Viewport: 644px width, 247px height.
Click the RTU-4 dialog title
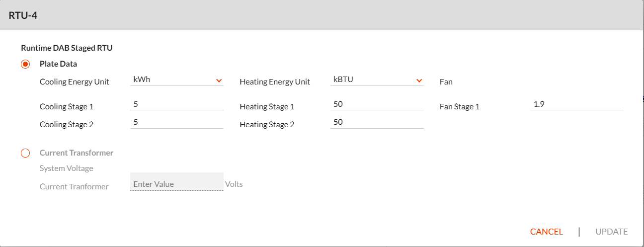23,15
